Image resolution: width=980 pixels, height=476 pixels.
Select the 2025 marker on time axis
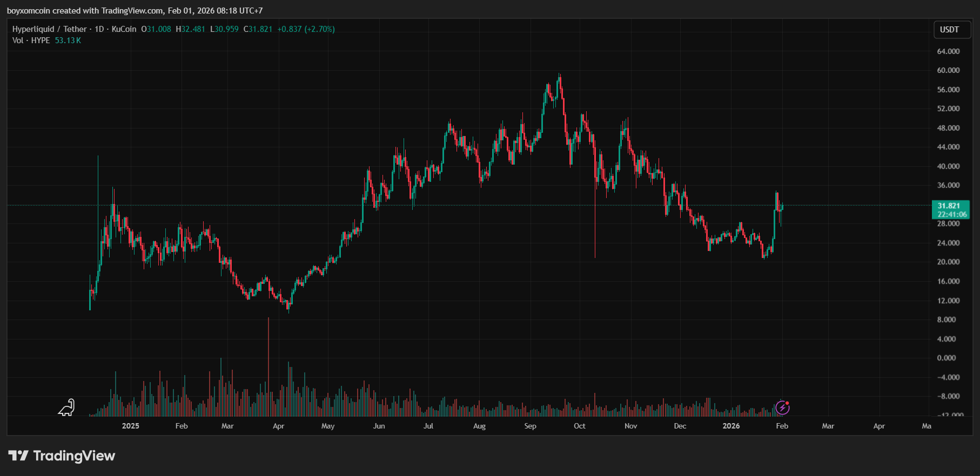130,426
